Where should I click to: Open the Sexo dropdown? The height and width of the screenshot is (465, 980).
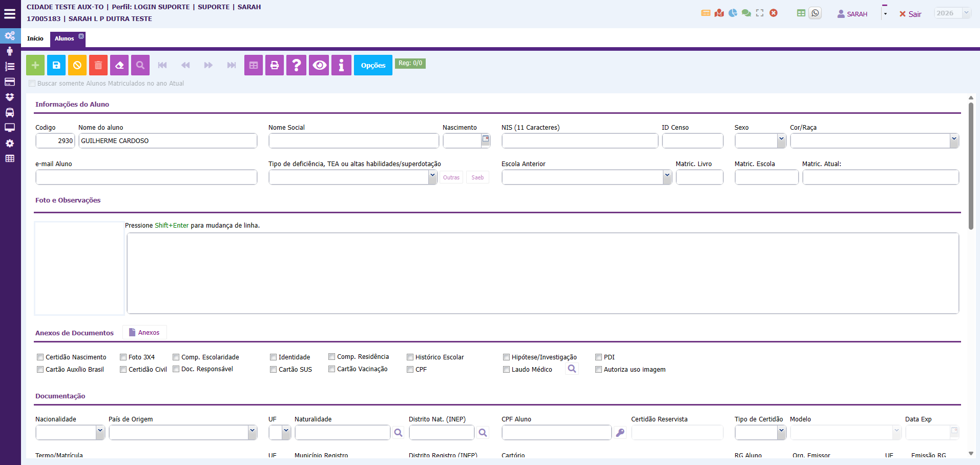760,140
